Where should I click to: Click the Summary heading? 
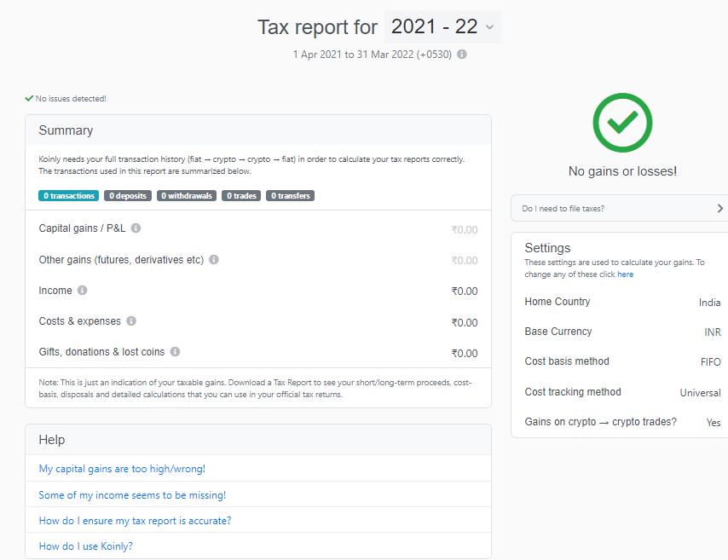click(x=66, y=130)
